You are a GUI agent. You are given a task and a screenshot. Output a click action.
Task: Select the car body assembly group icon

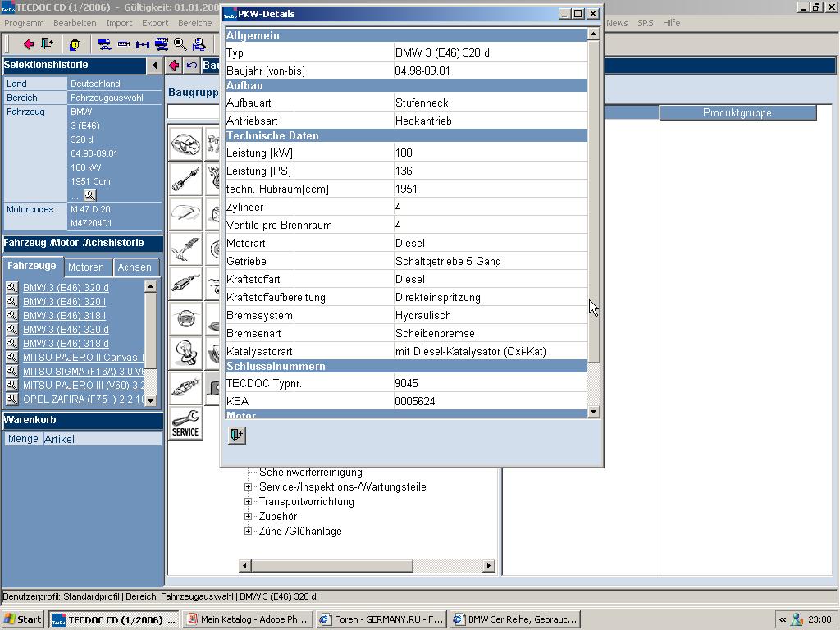pyautogui.click(x=185, y=144)
